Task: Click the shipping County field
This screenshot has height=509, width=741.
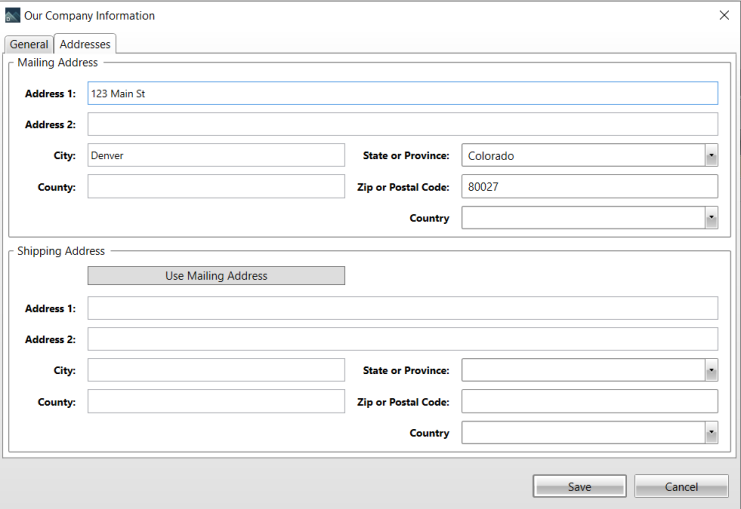Action: pyautogui.click(x=216, y=401)
